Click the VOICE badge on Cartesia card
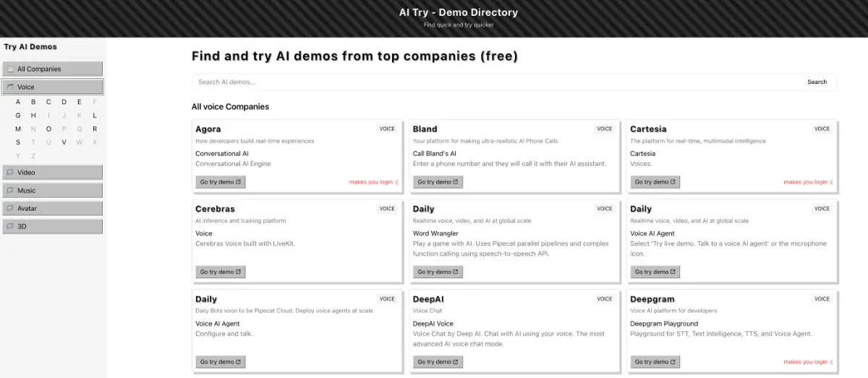The width and height of the screenshot is (868, 378). pos(822,129)
